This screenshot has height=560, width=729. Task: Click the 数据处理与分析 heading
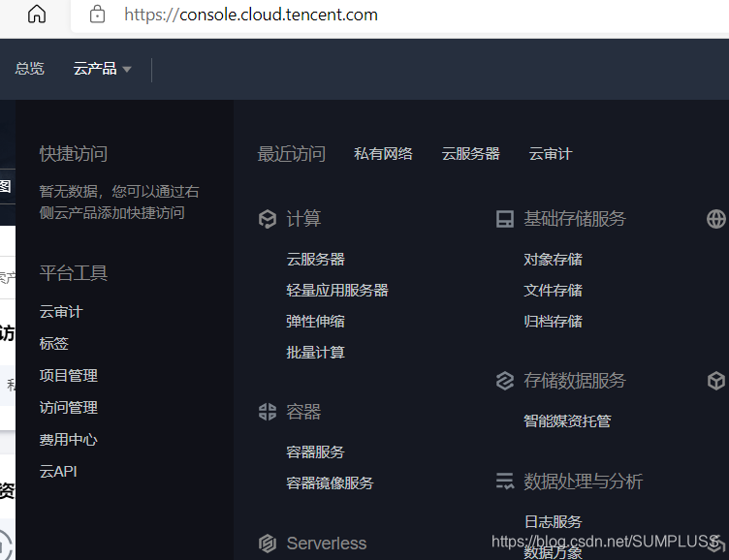tap(584, 482)
